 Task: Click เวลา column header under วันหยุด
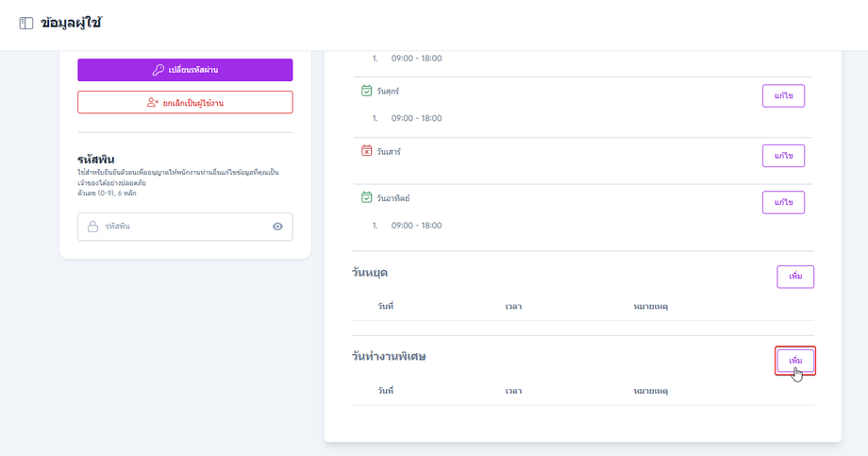[x=514, y=307]
